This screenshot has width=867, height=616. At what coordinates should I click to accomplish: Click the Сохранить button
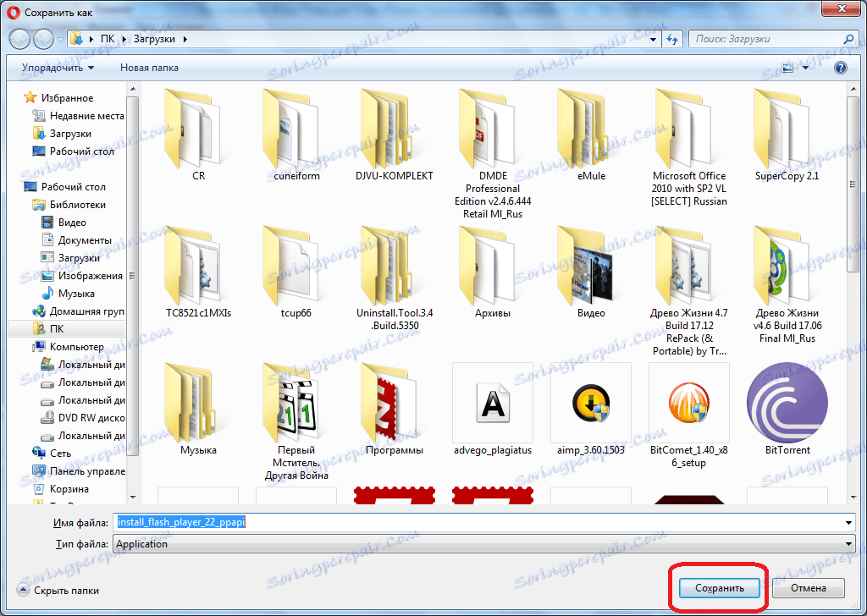pyautogui.click(x=720, y=588)
